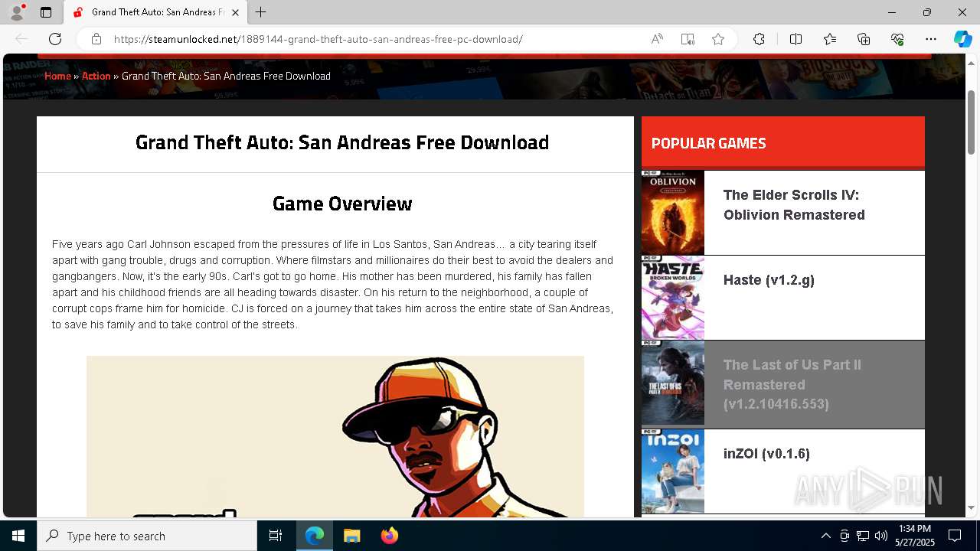
Task: Click the taskbar search box
Action: [x=147, y=536]
